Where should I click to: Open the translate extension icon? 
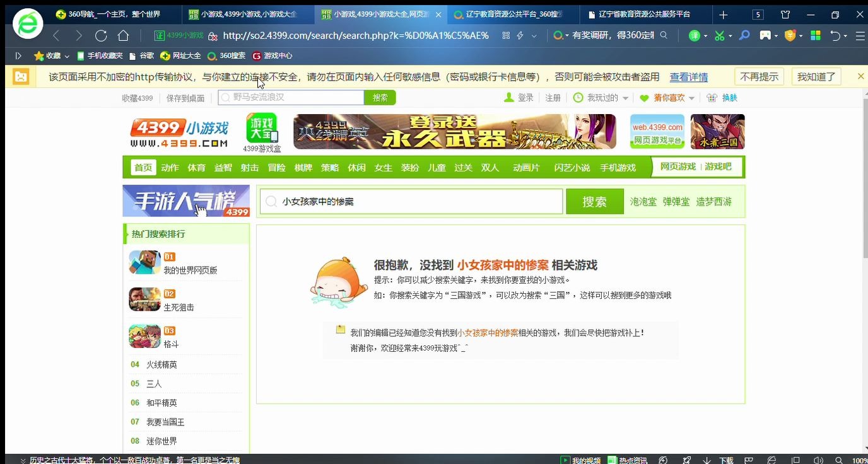(x=695, y=36)
